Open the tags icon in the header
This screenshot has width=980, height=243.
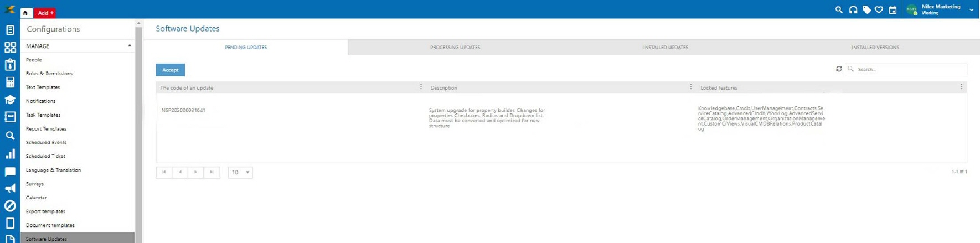coord(866,10)
